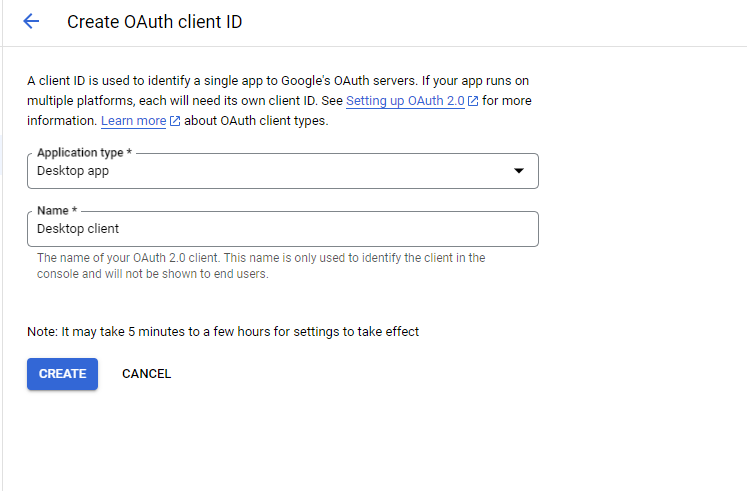Click the helper text below the Name field
The height and width of the screenshot is (491, 747).
pyautogui.click(x=261, y=266)
